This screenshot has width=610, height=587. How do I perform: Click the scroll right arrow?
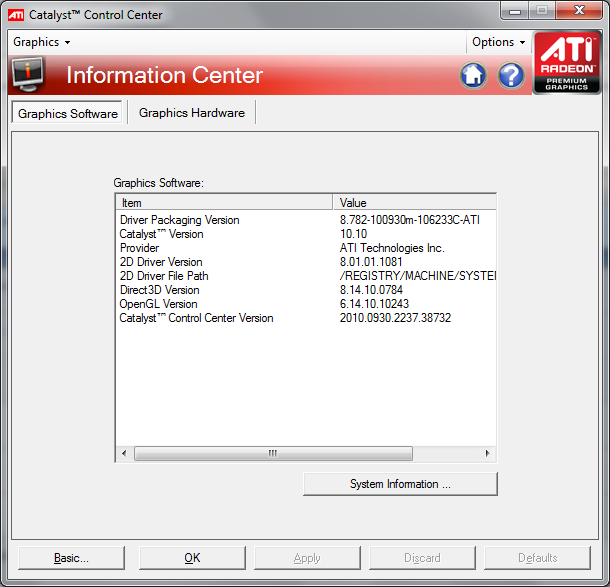pyautogui.click(x=487, y=453)
